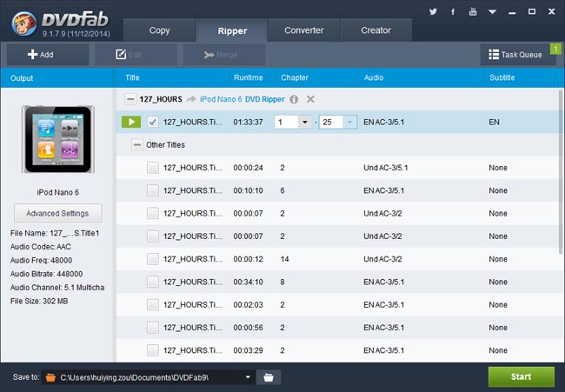Viewport: 565px width, 392px height.
Task: Click the File Name: 127_...S.Title1 text
Action: (55, 233)
